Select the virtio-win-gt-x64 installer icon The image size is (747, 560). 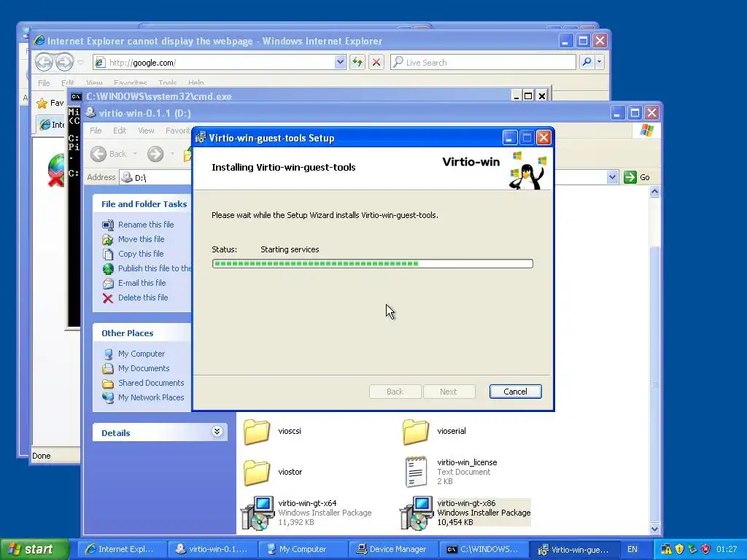tap(258, 513)
